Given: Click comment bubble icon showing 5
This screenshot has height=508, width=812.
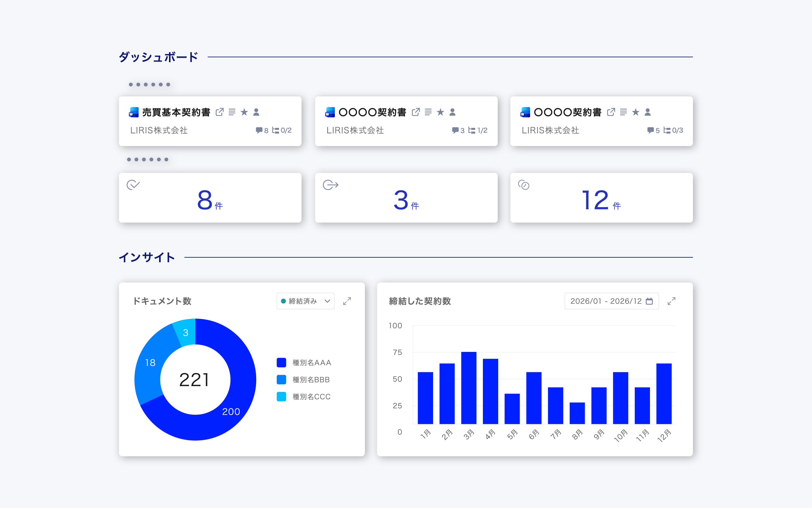Looking at the screenshot, I should click(x=651, y=130).
